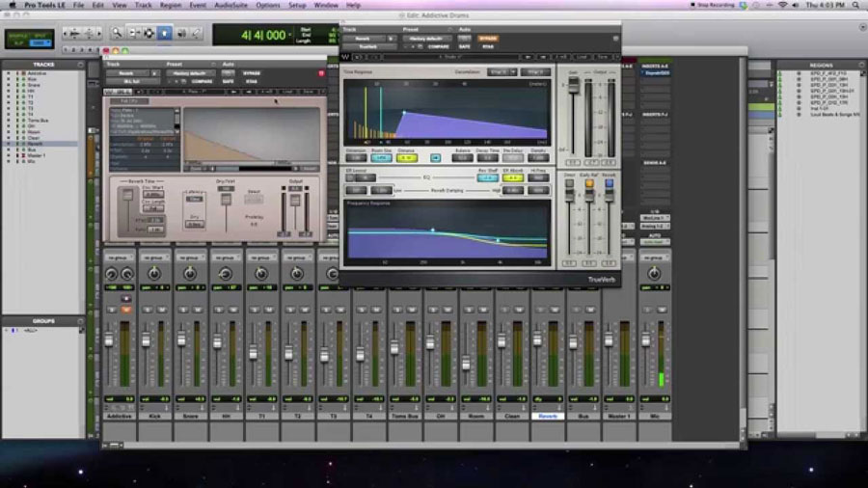This screenshot has height=488, width=868.
Task: Click the Mic channel pan knob
Action: point(654,273)
